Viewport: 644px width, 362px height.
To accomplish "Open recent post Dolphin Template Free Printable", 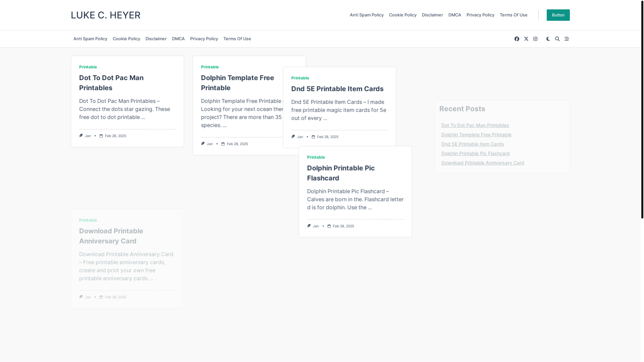I will (x=476, y=135).
